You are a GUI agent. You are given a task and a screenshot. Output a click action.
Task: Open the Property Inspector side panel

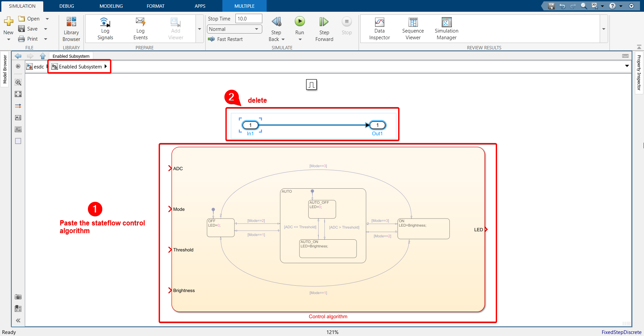[x=639, y=73]
